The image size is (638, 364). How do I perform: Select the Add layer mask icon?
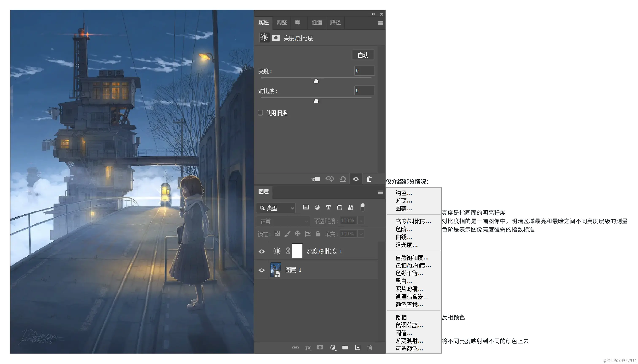[x=320, y=348]
